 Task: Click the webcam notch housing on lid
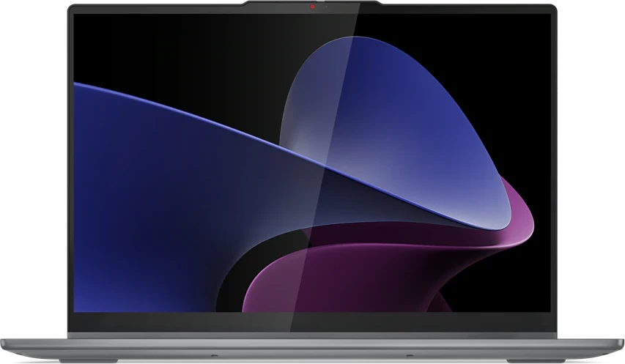312,7
